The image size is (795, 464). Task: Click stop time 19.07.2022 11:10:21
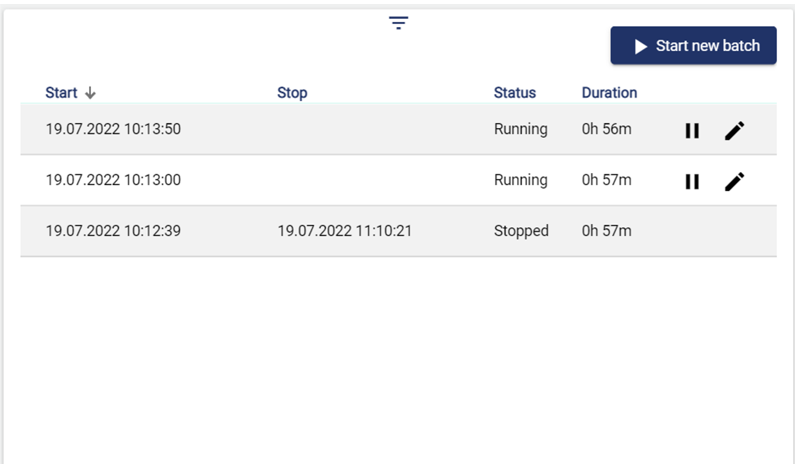pos(345,231)
